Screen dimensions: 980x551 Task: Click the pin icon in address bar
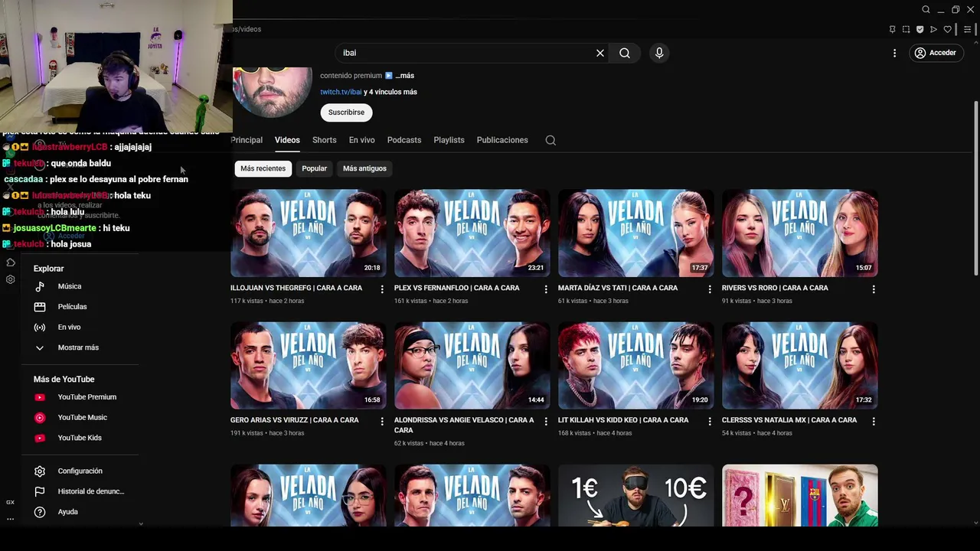pyautogui.click(x=892, y=29)
